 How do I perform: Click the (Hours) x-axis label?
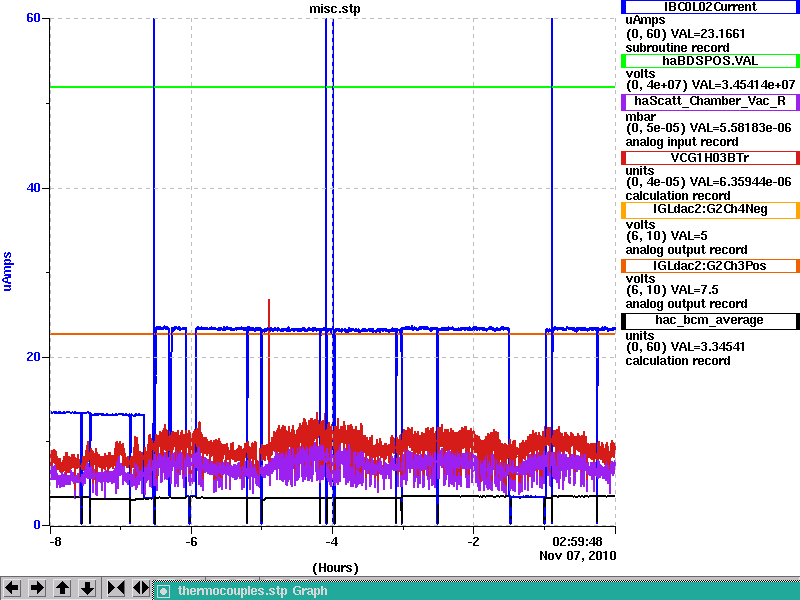click(x=335, y=568)
